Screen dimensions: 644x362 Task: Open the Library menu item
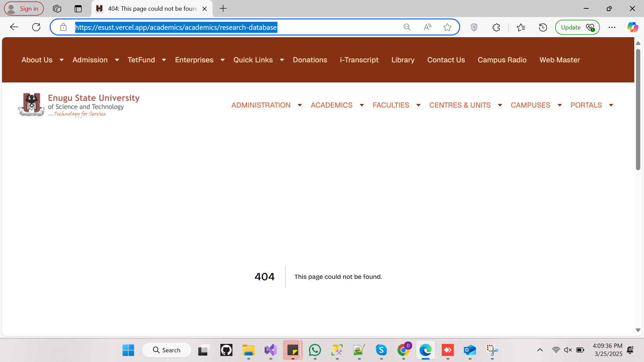[x=403, y=60]
